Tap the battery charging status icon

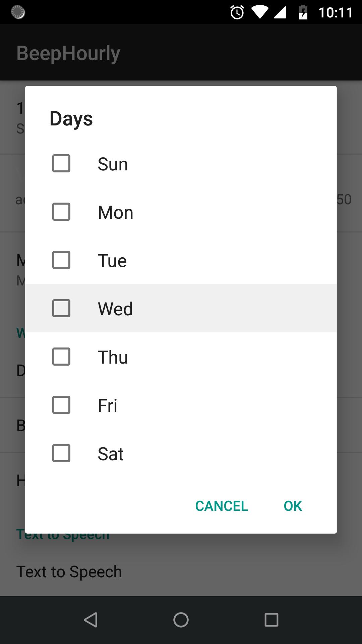coord(303,13)
